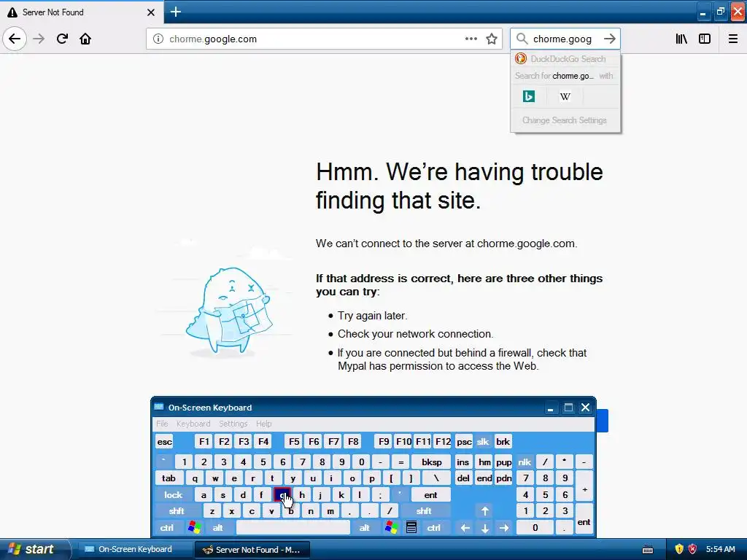Click the numpad ent key

584,519
